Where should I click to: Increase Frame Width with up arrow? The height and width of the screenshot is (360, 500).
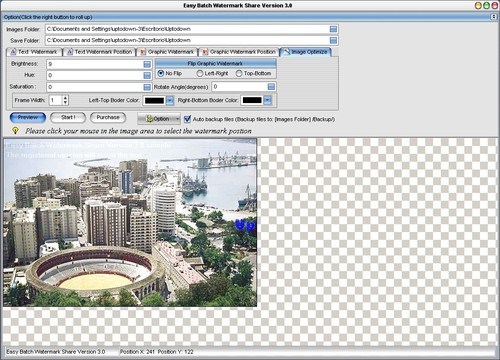pyautogui.click(x=65, y=98)
